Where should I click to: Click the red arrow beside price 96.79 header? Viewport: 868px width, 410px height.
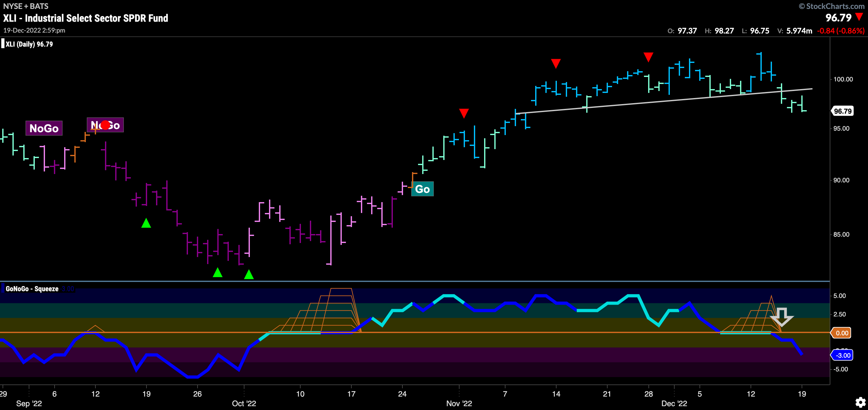859,17
